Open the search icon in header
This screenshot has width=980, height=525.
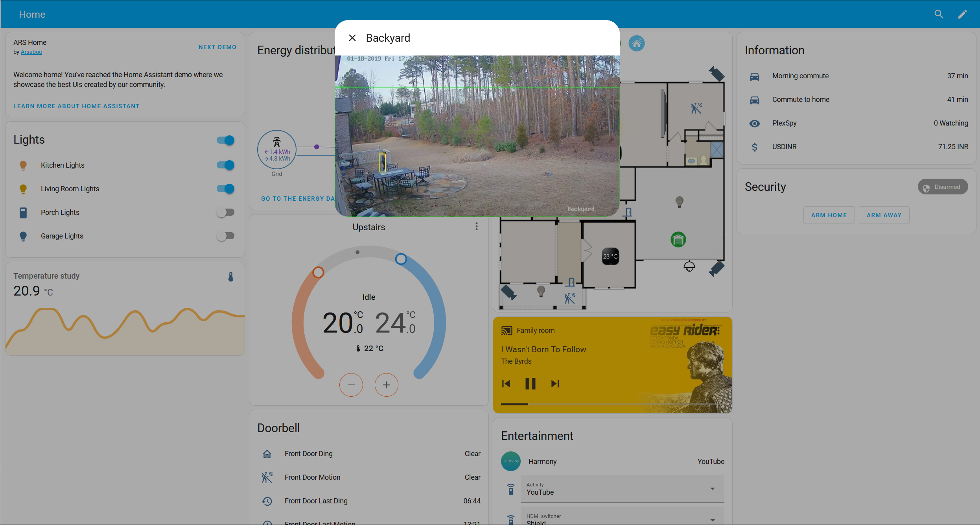939,14
